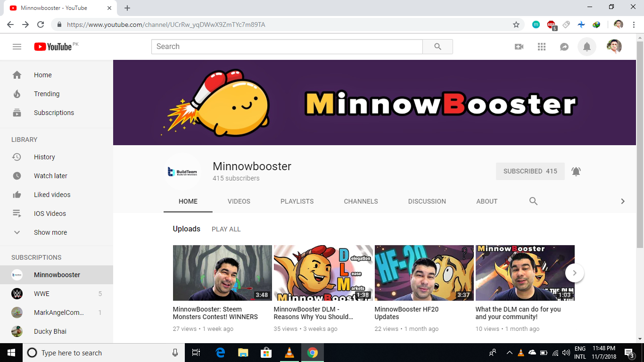Click title MinnowBooster HF20 Updates
The width and height of the screenshot is (644, 362).
[407, 313]
